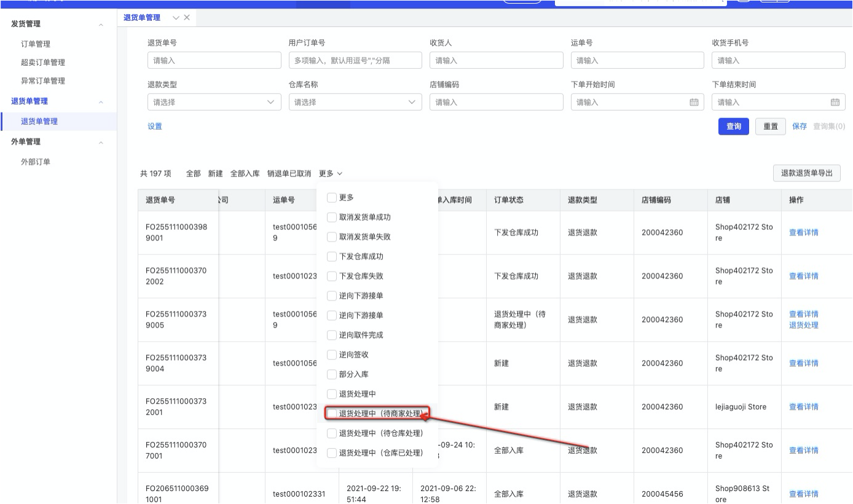
Task: View details for order FO2551110003989001
Action: (x=804, y=233)
